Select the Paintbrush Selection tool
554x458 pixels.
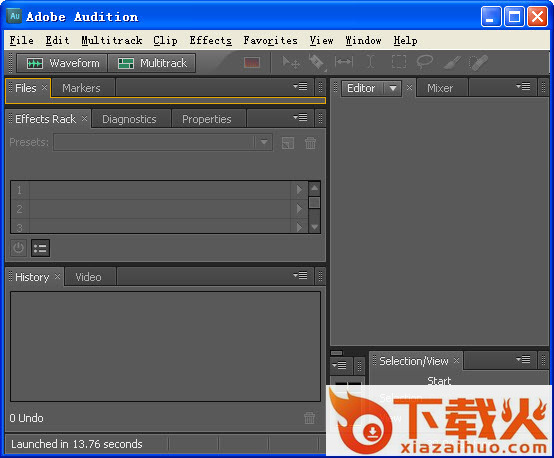(x=452, y=63)
